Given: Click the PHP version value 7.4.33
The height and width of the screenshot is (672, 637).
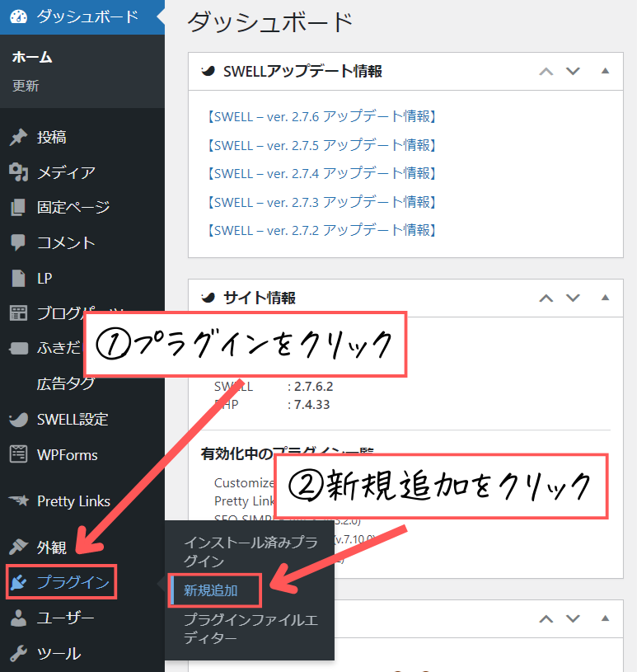Looking at the screenshot, I should [x=311, y=405].
